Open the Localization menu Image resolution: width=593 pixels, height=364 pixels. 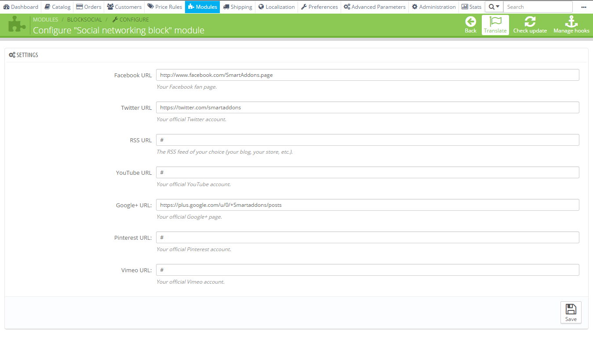tap(276, 7)
